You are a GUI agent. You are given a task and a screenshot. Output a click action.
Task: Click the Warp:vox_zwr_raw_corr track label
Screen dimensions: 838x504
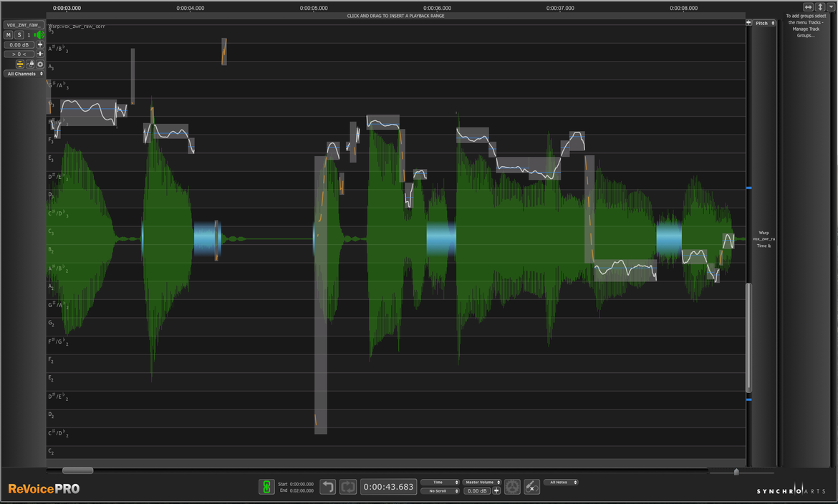click(77, 26)
